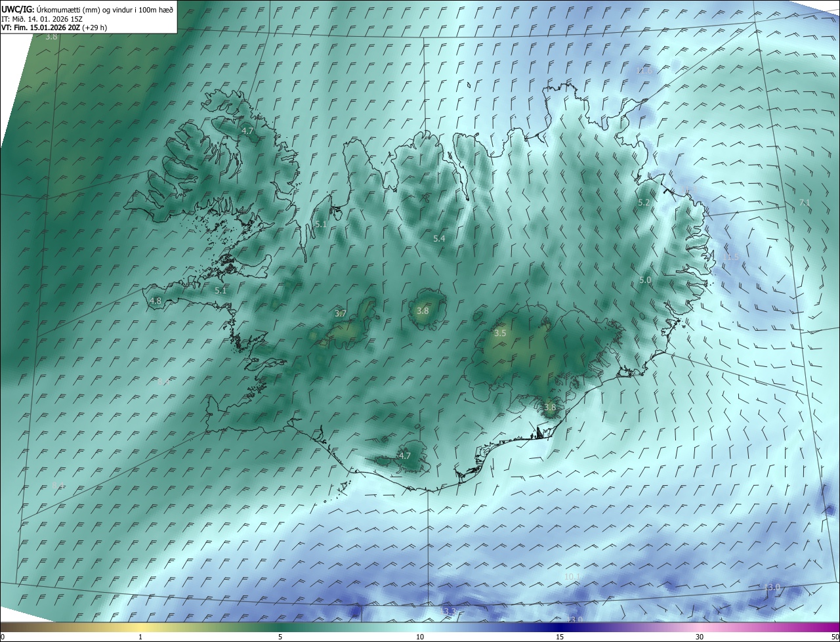Image resolution: width=840 pixels, height=642 pixels.
Task: Click the 10.1 value label south of Iceland
Action: coord(573,577)
